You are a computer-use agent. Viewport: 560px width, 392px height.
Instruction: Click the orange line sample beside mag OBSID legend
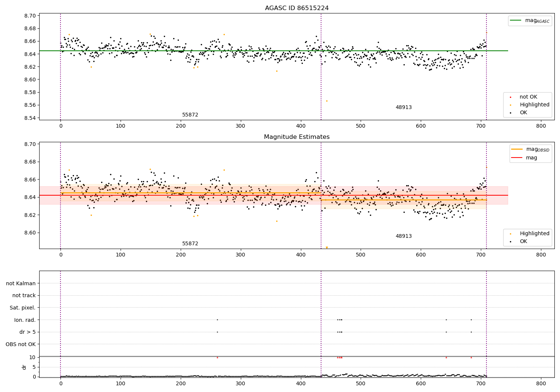point(517,149)
